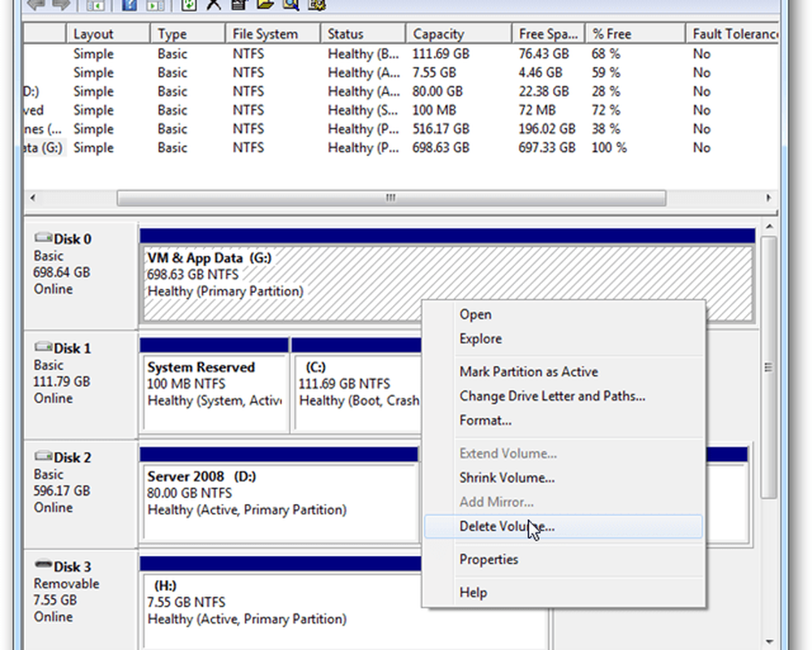Click the Disk 0 drive icon
Viewport: 812px width, 650px height.
pyautogui.click(x=44, y=238)
